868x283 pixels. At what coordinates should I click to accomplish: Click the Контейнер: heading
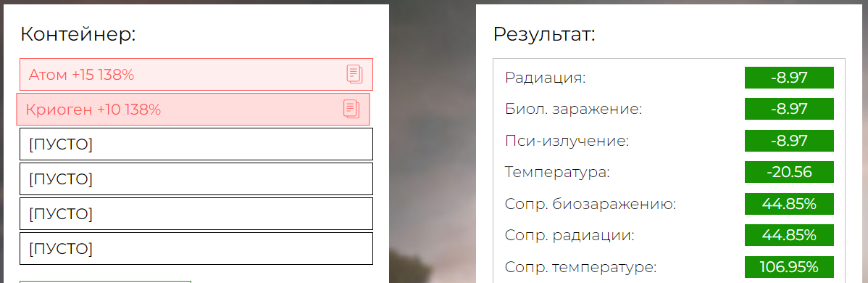[x=78, y=34]
